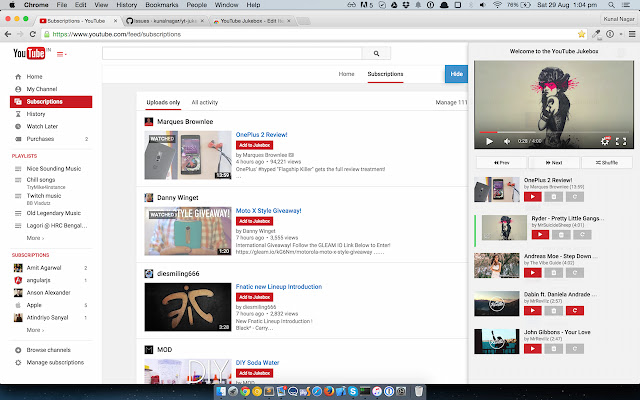Switch to the Home tab

pyautogui.click(x=346, y=74)
